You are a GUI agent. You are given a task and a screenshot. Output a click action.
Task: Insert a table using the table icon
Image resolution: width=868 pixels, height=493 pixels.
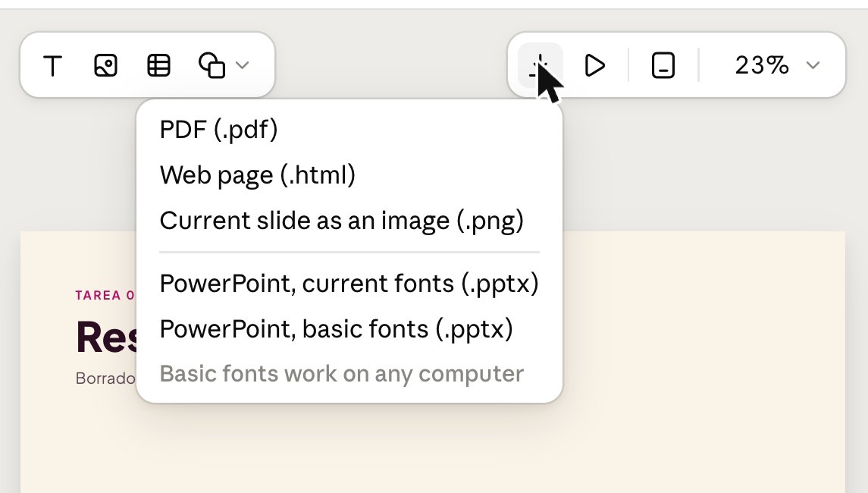[159, 65]
